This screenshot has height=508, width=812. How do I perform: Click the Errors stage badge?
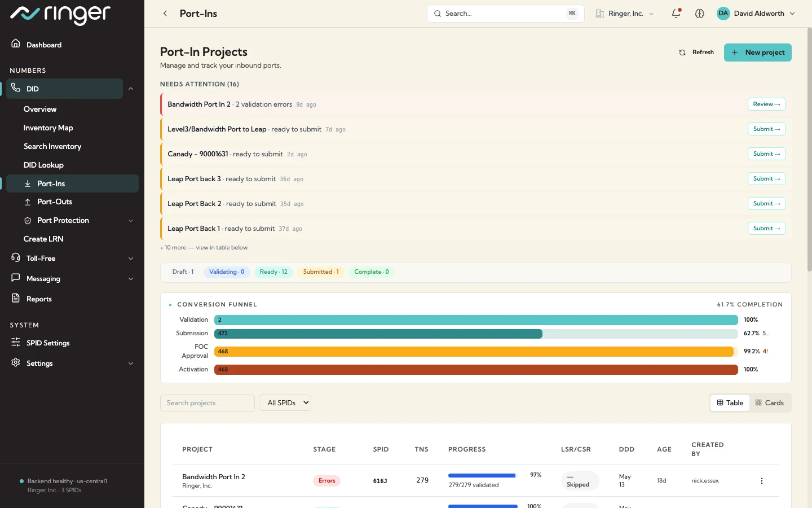tap(326, 481)
